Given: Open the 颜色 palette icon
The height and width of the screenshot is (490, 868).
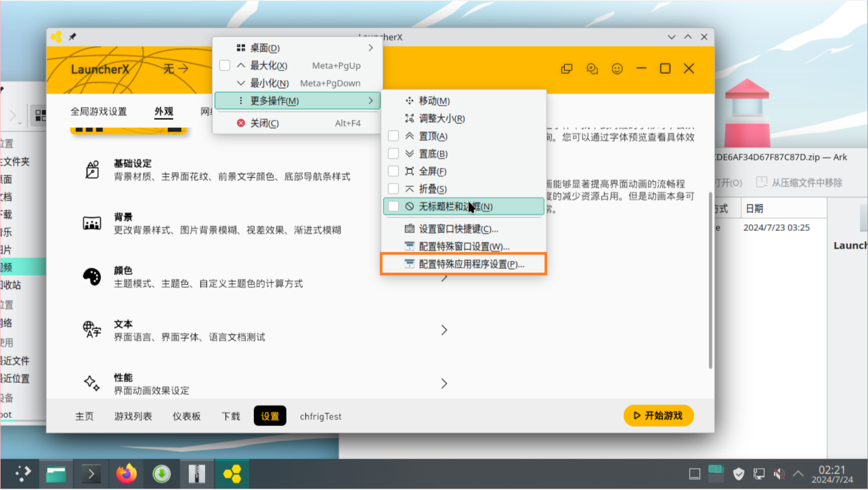Looking at the screenshot, I should coord(92,276).
